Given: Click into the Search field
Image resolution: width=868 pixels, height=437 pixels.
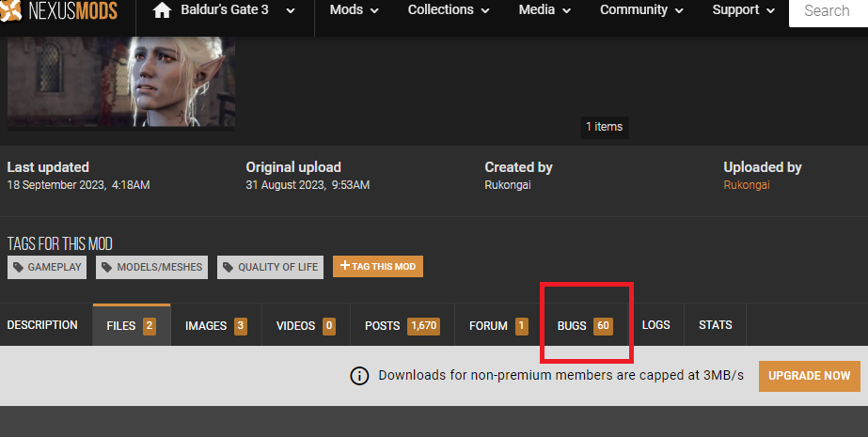Looking at the screenshot, I should point(828,11).
